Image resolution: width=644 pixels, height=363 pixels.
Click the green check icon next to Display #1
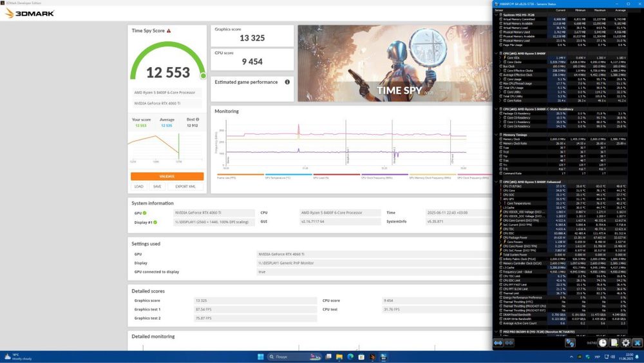click(x=155, y=222)
